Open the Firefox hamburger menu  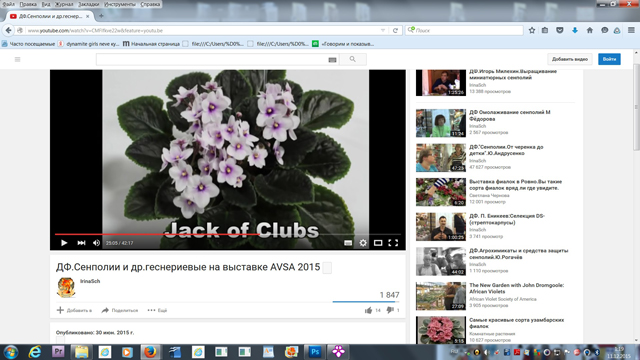(631, 30)
